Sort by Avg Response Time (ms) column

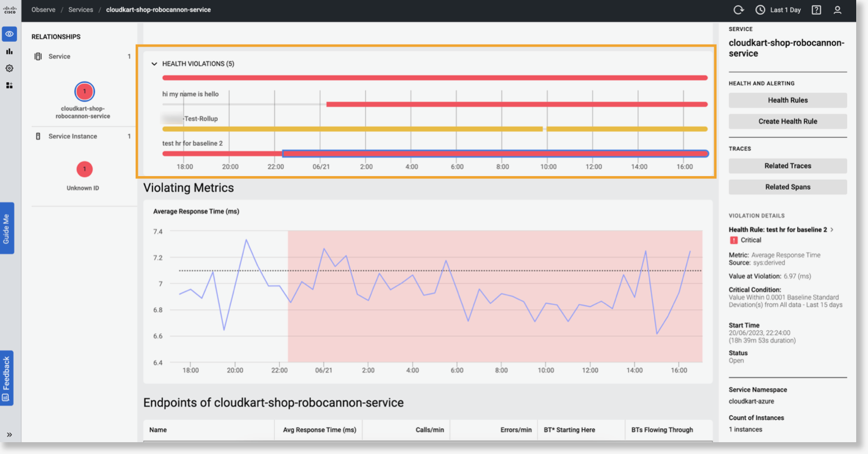click(x=319, y=430)
